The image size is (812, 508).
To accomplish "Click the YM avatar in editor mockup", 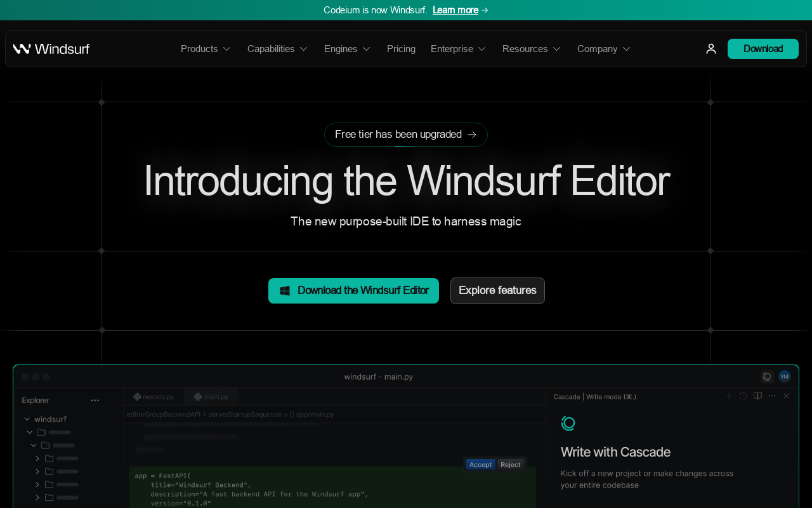I will (x=785, y=377).
